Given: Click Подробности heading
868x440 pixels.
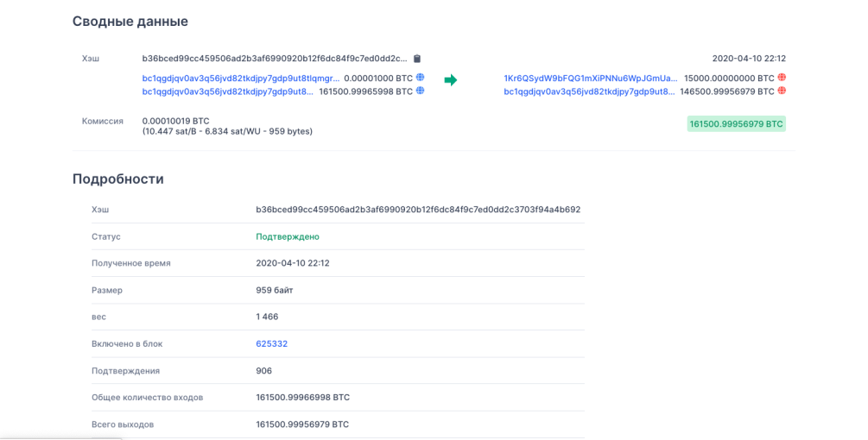Looking at the screenshot, I should (x=118, y=179).
